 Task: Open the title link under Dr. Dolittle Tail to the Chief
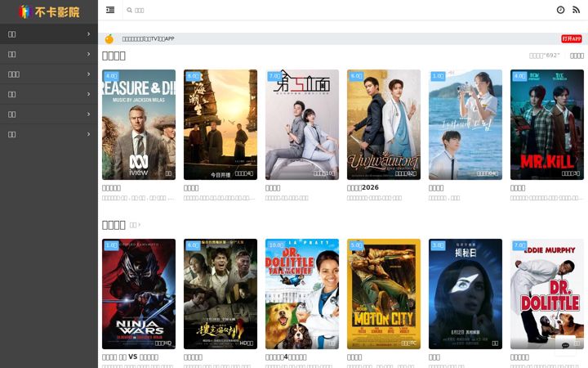[x=286, y=357]
